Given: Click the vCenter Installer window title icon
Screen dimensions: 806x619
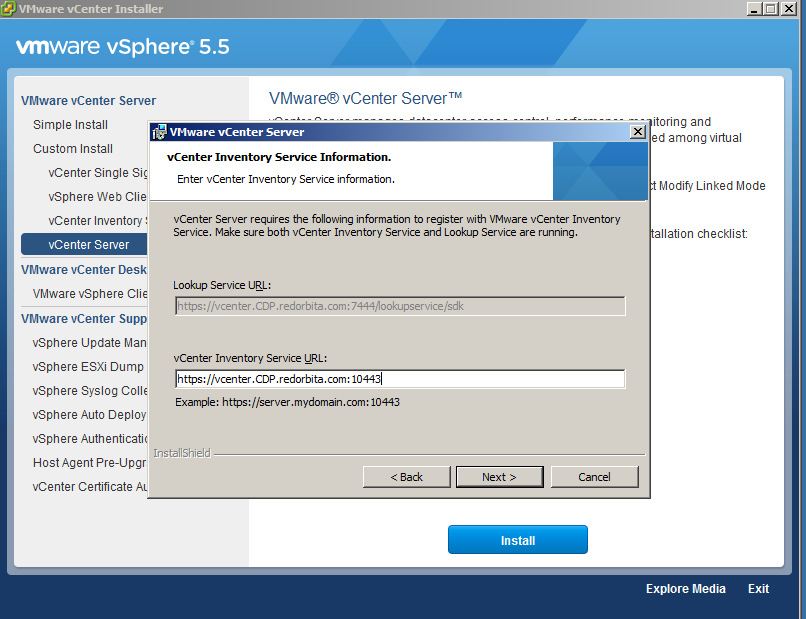Looking at the screenshot, I should click(9, 9).
